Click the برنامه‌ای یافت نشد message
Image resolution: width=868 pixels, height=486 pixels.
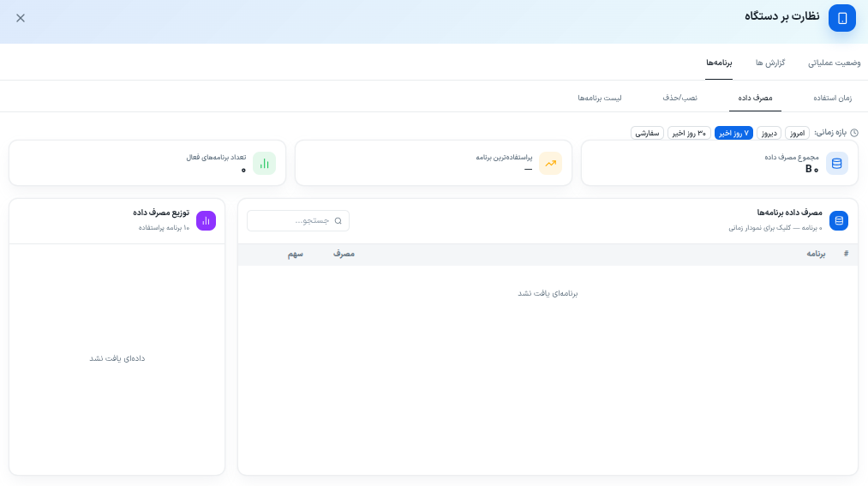(548, 293)
